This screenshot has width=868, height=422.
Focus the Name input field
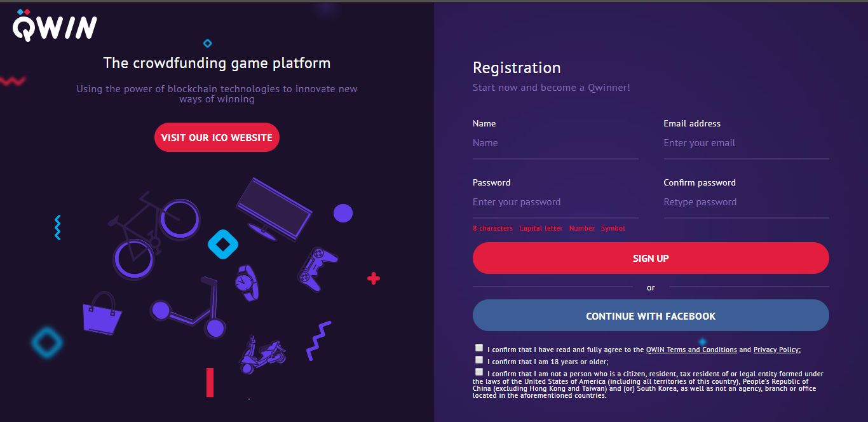[555, 144]
